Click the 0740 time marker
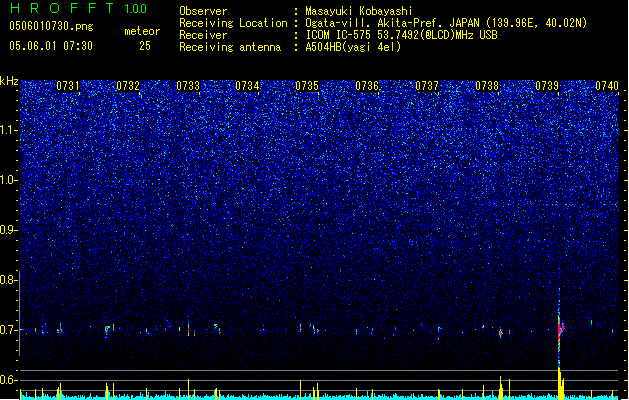 tap(607, 86)
